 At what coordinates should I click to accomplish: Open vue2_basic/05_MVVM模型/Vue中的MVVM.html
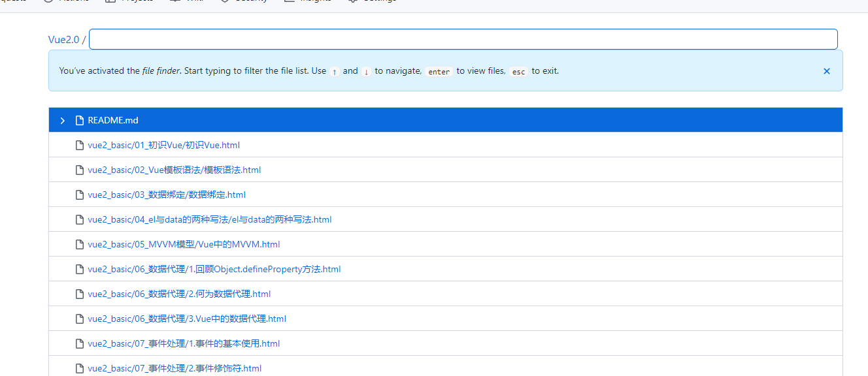click(x=184, y=245)
